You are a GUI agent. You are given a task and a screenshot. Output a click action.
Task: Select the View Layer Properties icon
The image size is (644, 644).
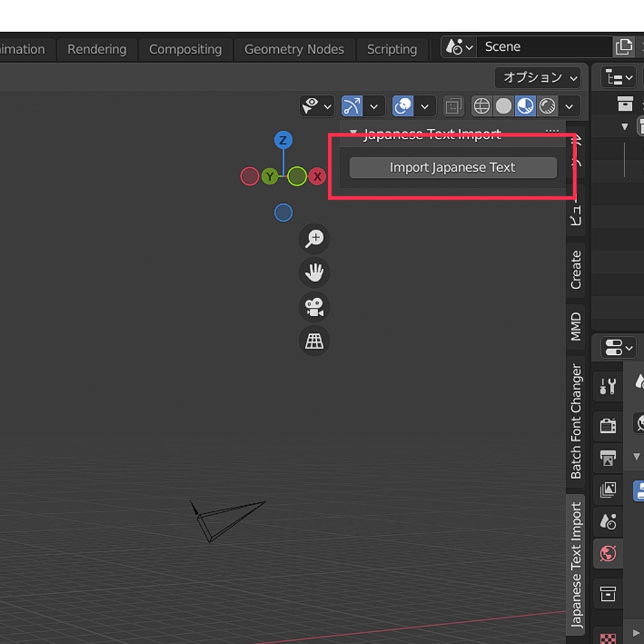click(x=608, y=490)
